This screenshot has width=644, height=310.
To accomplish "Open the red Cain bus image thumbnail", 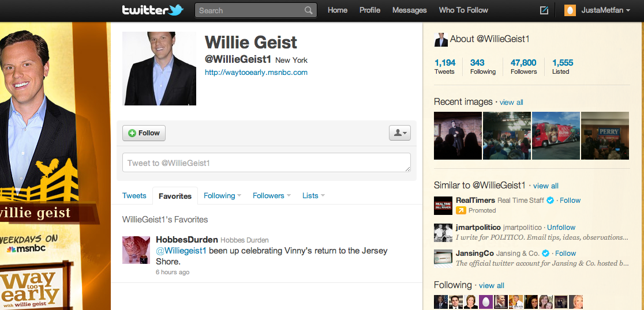I will point(556,135).
